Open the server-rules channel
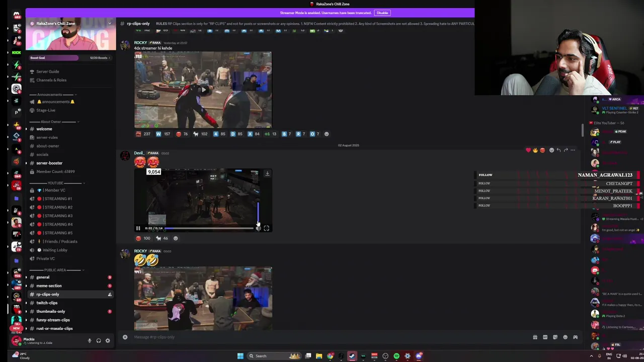Viewport: 644px width, 362px height. point(47,137)
